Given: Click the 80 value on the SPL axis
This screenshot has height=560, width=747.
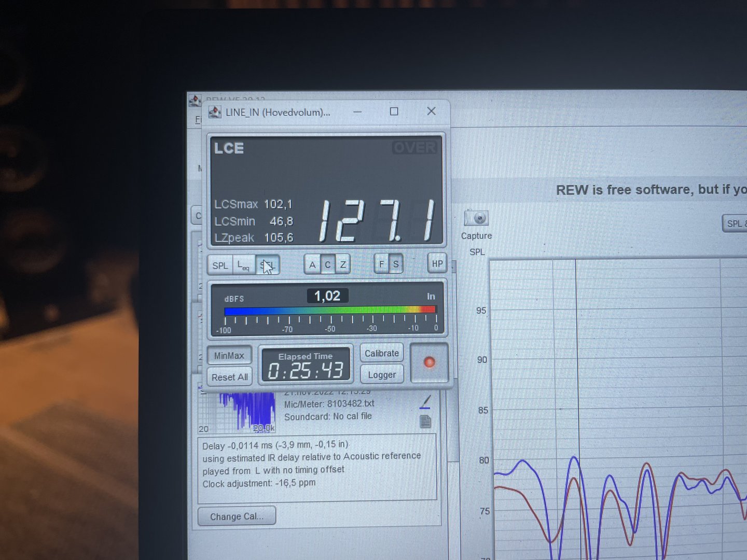Looking at the screenshot, I should 484,460.
